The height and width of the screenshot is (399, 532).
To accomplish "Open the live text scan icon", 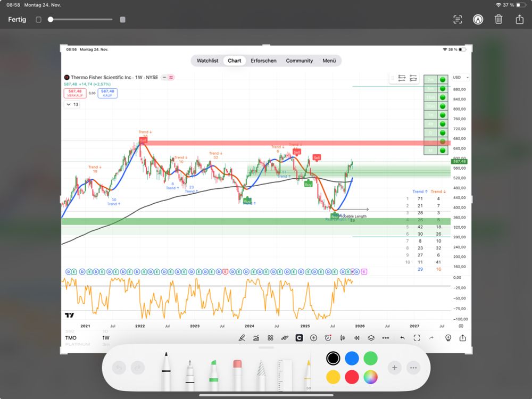I will click(458, 19).
